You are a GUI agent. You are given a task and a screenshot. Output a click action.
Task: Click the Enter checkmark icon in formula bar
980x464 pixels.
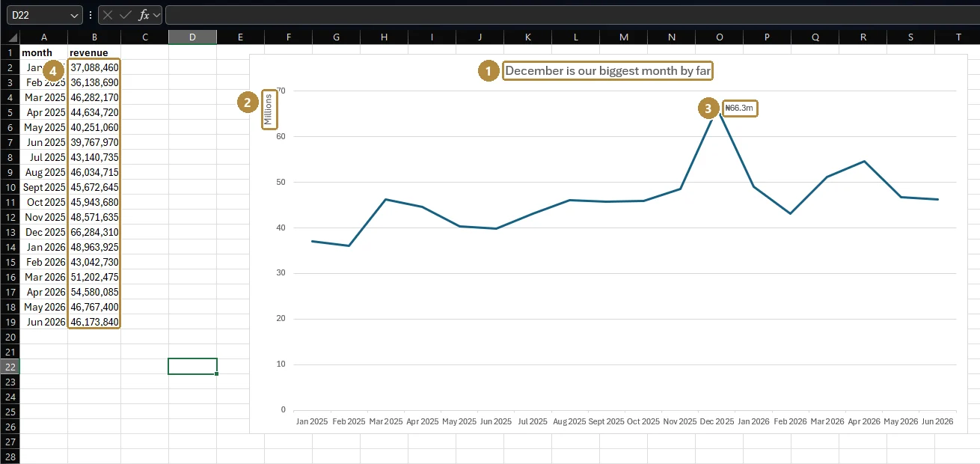tap(126, 15)
